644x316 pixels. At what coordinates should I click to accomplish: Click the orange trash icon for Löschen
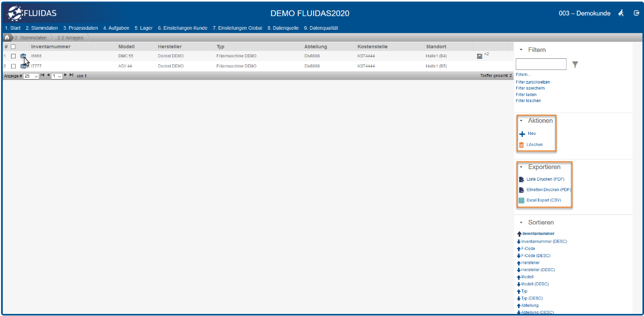521,145
